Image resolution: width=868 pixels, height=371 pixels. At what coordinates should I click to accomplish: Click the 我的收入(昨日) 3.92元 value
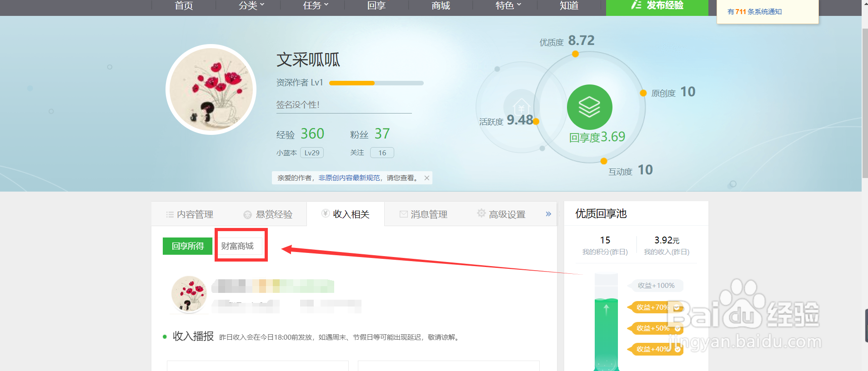click(x=667, y=240)
